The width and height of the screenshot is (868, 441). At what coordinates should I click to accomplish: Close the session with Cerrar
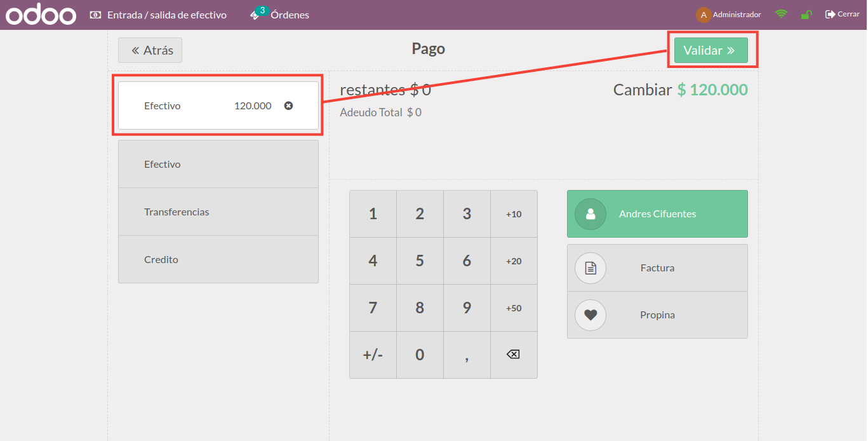point(842,14)
